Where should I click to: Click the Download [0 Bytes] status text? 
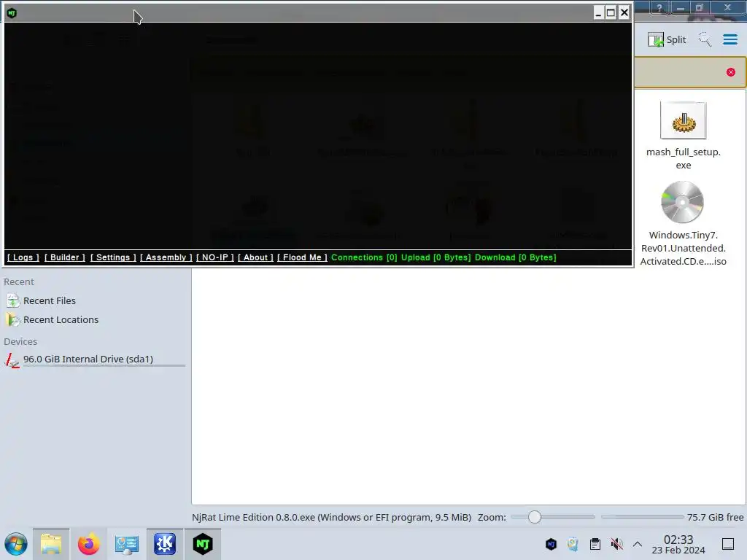pyautogui.click(x=516, y=257)
